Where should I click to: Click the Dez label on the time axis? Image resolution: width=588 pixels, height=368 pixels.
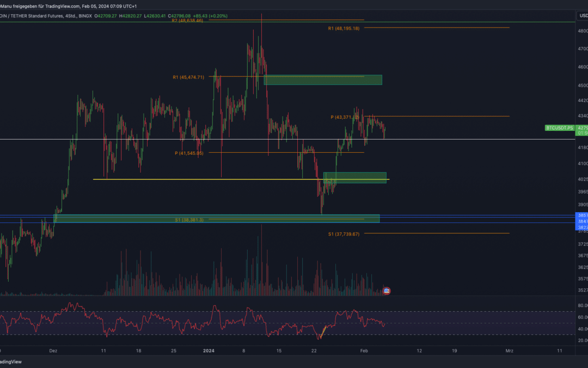53,351
